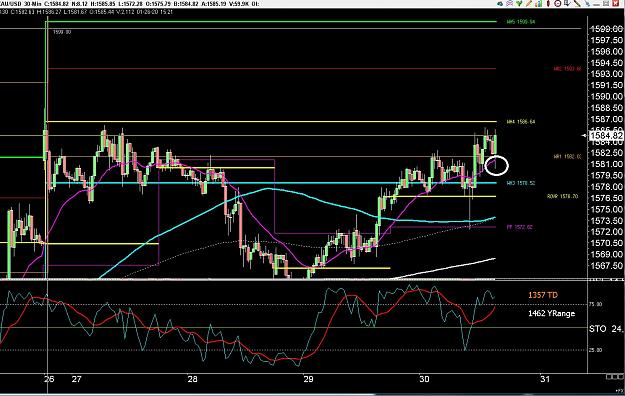Select the yellow label near 1576.70
Screen dimensions: 625x396
562,197
